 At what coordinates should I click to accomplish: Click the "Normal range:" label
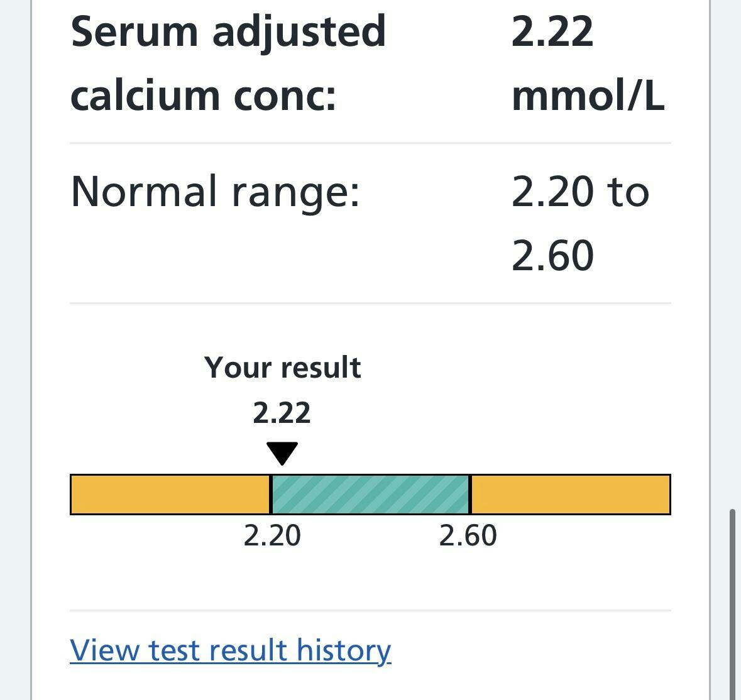[215, 191]
